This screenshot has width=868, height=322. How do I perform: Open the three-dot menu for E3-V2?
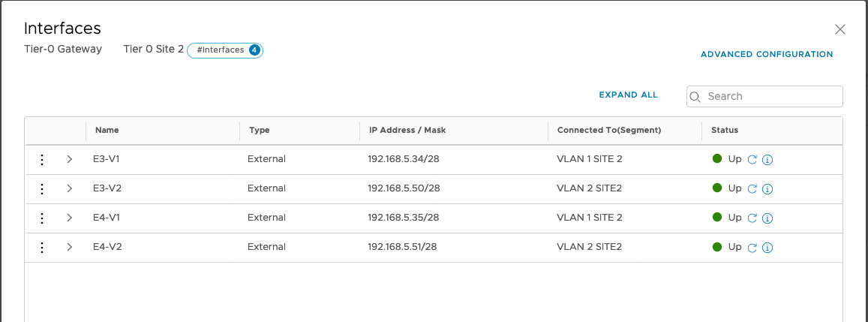coord(42,188)
